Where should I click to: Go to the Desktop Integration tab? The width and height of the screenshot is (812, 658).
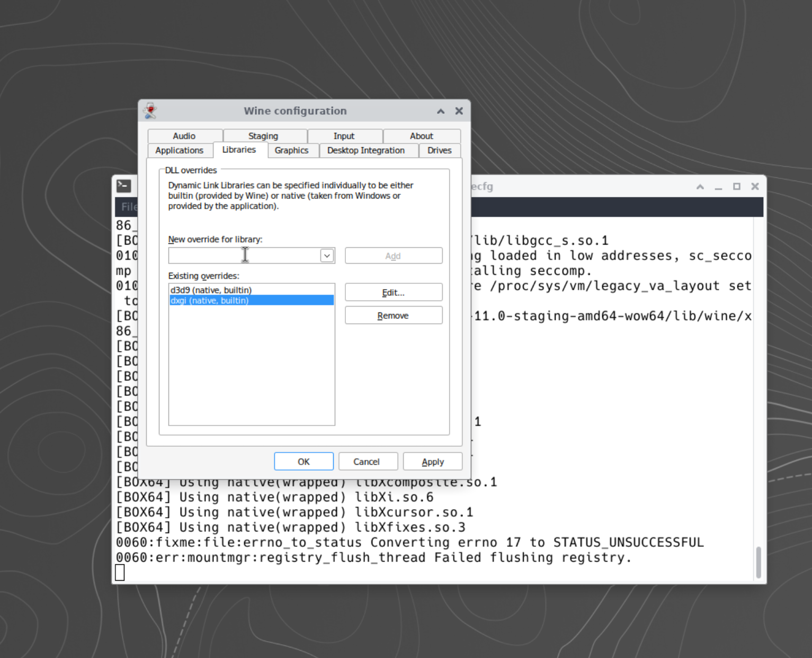365,150
